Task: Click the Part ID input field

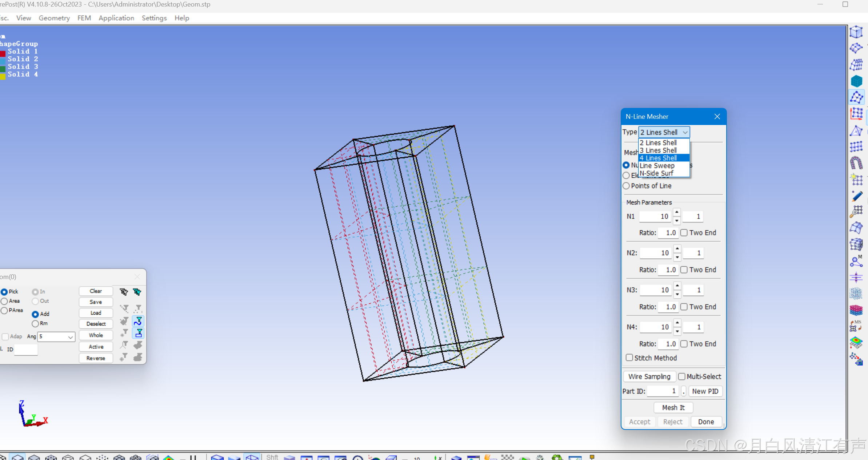Action: click(663, 391)
